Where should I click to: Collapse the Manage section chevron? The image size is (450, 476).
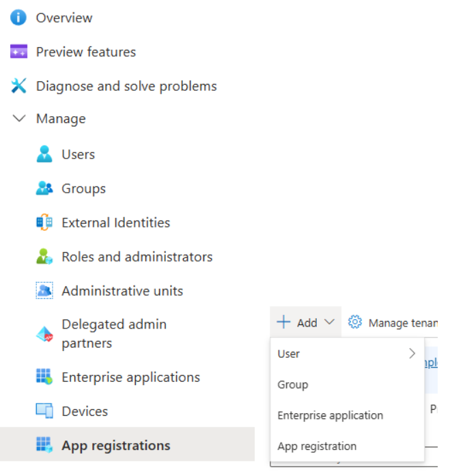(x=19, y=119)
